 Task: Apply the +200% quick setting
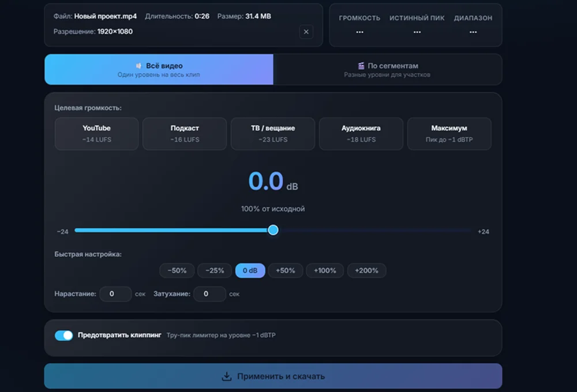(366, 270)
